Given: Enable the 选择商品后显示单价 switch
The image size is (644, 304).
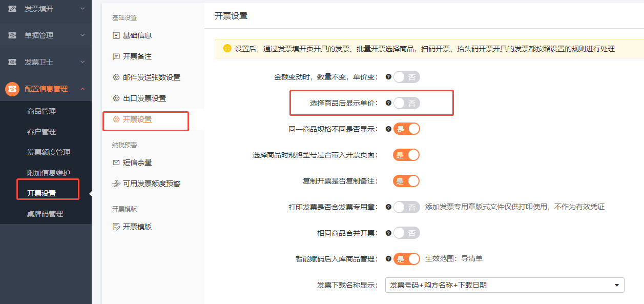Looking at the screenshot, I should (x=407, y=103).
